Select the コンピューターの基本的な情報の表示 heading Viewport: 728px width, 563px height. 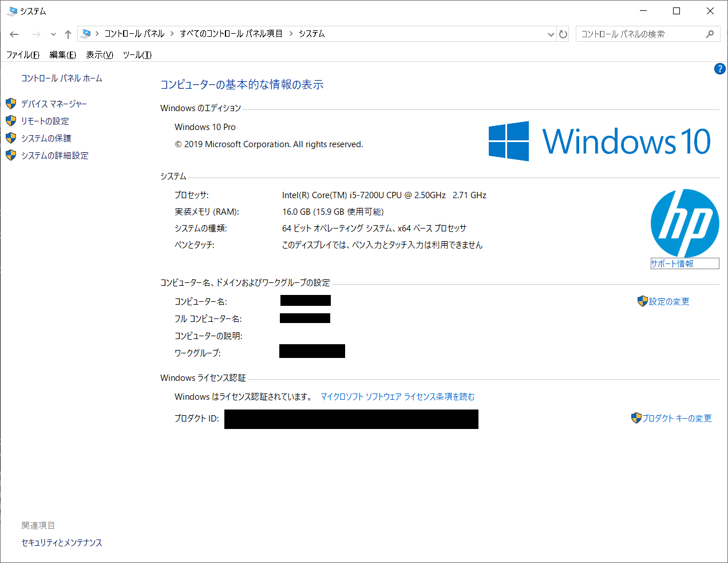pyautogui.click(x=242, y=85)
